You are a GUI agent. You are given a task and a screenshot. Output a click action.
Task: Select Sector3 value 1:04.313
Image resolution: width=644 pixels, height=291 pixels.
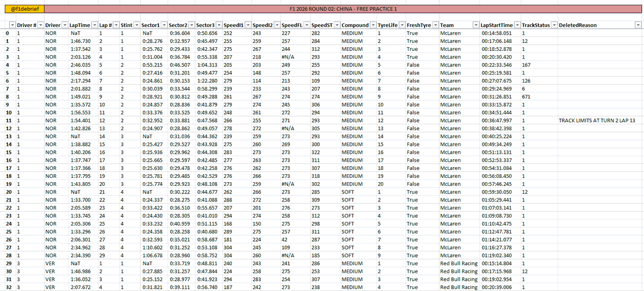[x=207, y=65]
